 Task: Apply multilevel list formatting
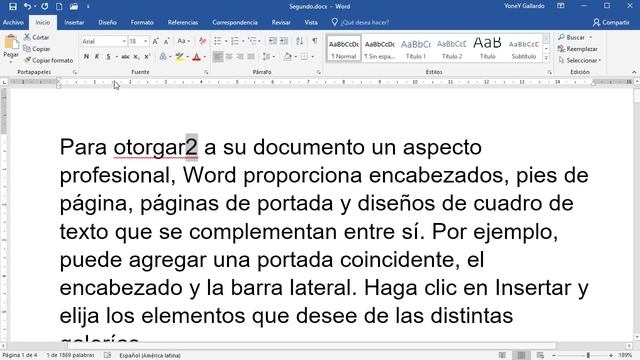pos(253,41)
